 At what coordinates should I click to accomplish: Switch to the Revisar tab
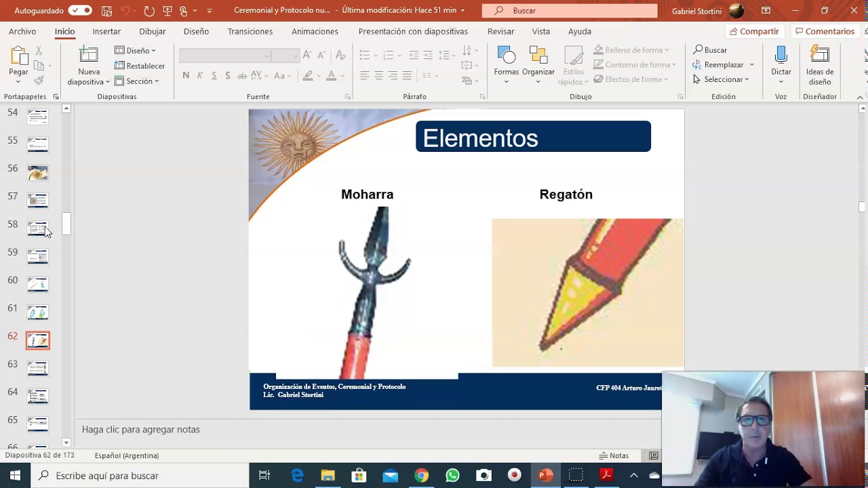coord(500,31)
